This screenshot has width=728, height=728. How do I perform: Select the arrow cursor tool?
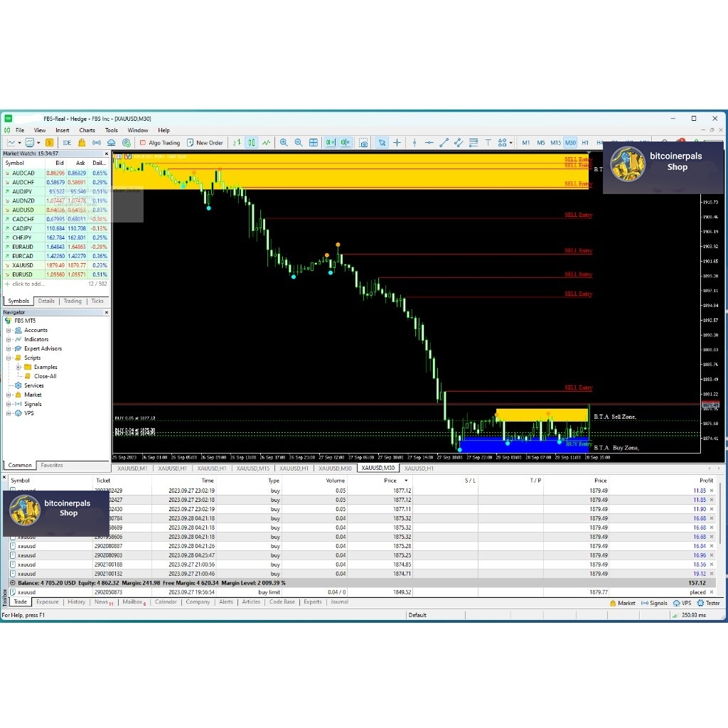point(382,143)
